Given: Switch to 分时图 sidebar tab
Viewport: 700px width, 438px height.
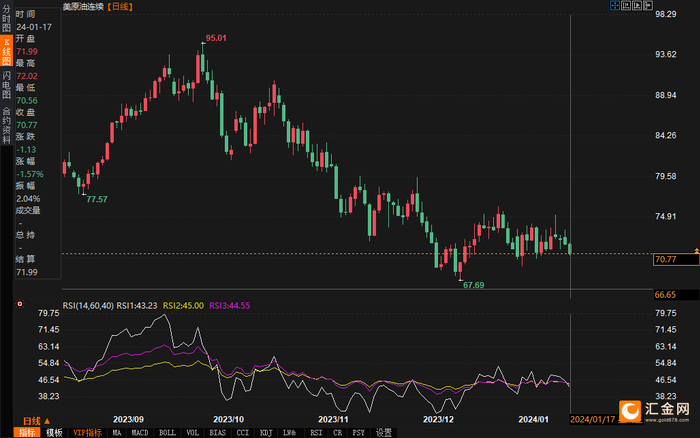Looking at the screenshot, I should click(x=6, y=18).
